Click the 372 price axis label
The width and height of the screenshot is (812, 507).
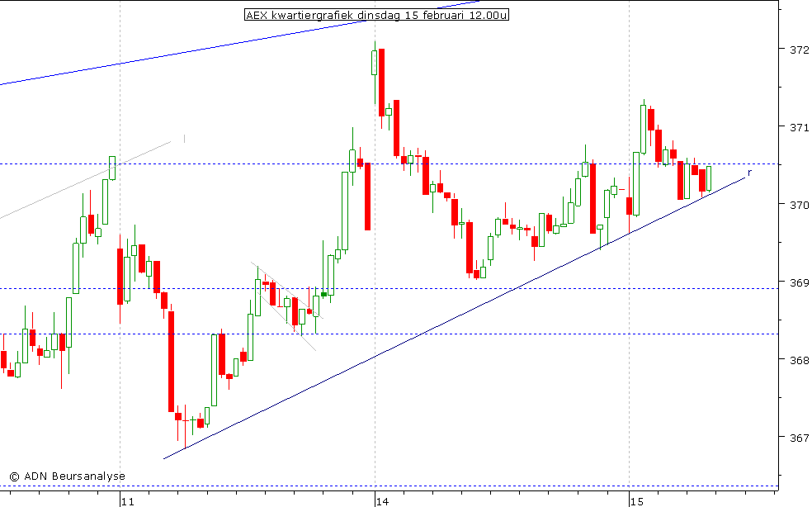[x=799, y=50]
